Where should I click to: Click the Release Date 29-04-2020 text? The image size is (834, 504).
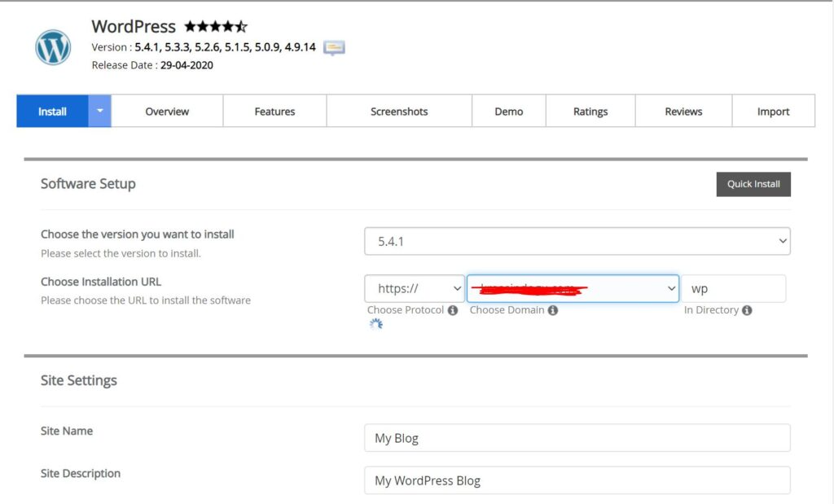(x=152, y=65)
